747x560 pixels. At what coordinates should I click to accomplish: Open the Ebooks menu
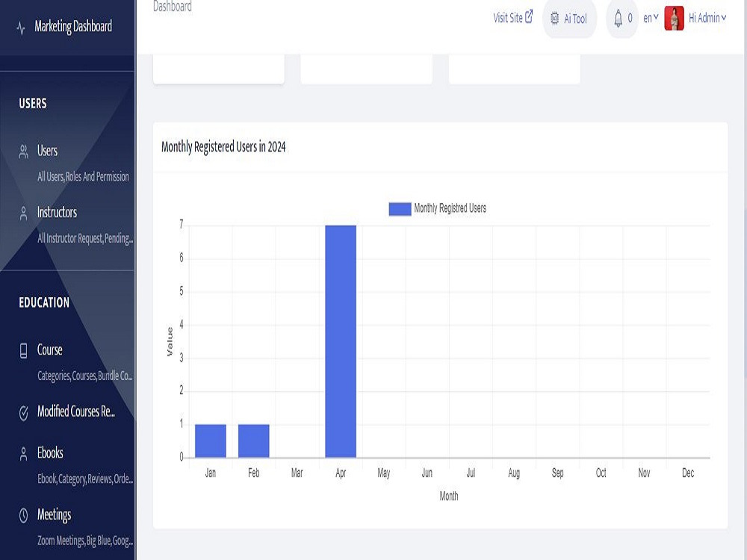(50, 453)
